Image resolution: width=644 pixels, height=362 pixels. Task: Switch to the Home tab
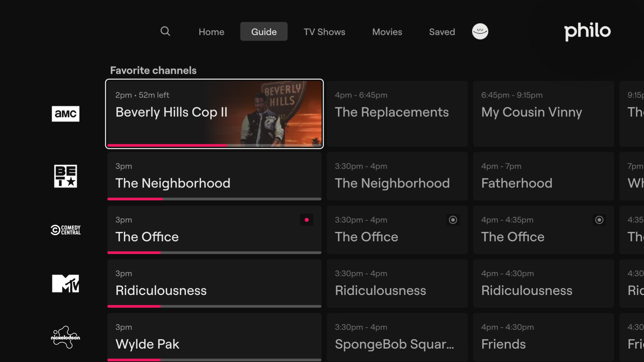[x=211, y=32]
